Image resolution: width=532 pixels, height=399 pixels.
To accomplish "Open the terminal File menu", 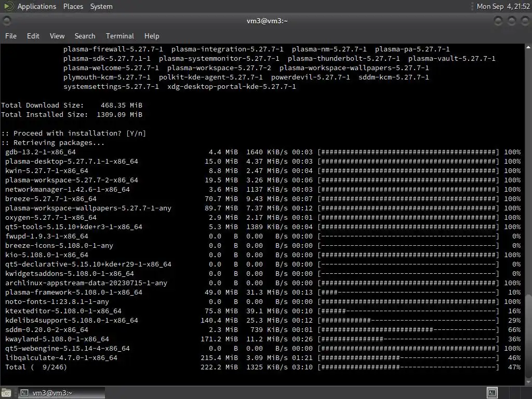I will coord(11,36).
